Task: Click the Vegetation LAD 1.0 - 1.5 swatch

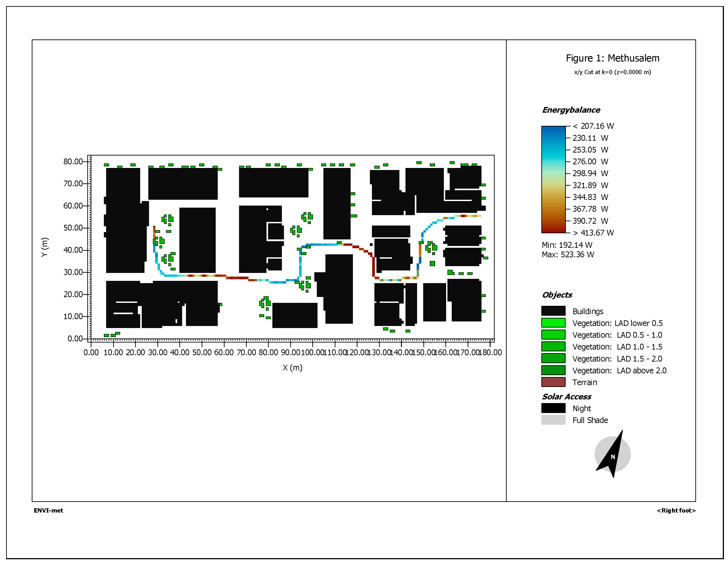Action: tap(553, 346)
